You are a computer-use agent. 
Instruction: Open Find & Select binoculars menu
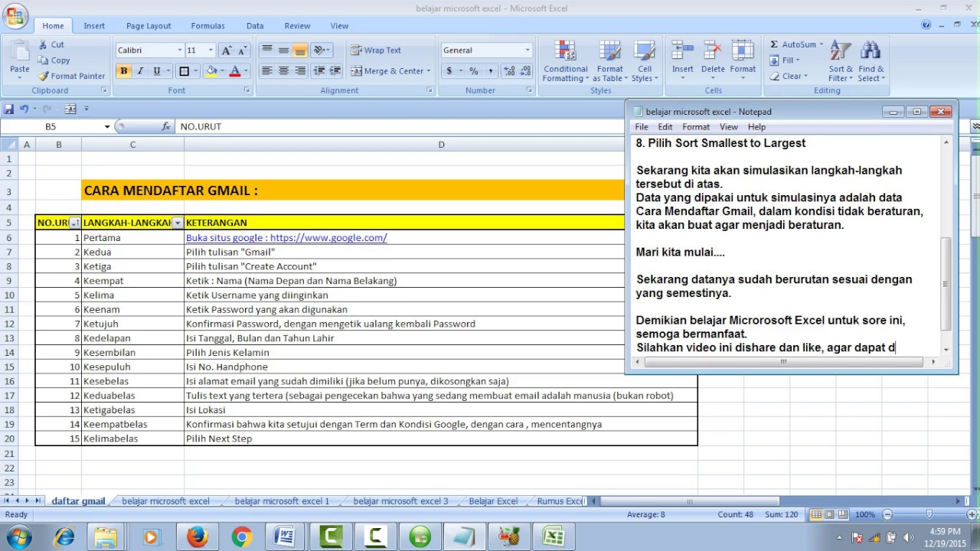(x=871, y=61)
